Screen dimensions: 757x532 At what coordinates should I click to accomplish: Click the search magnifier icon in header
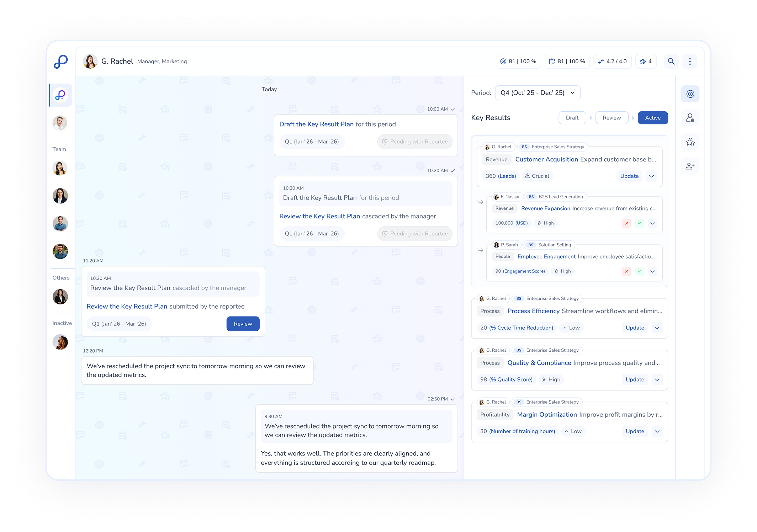tap(671, 61)
